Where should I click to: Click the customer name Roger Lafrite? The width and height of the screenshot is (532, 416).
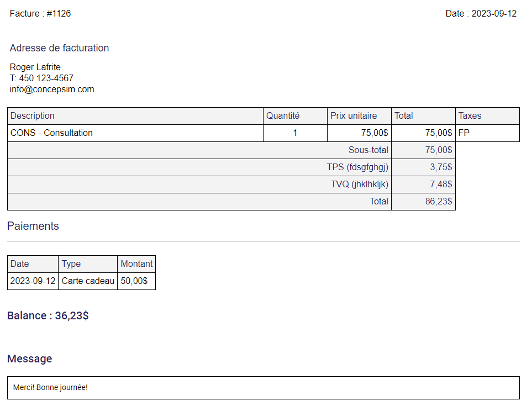tap(35, 67)
